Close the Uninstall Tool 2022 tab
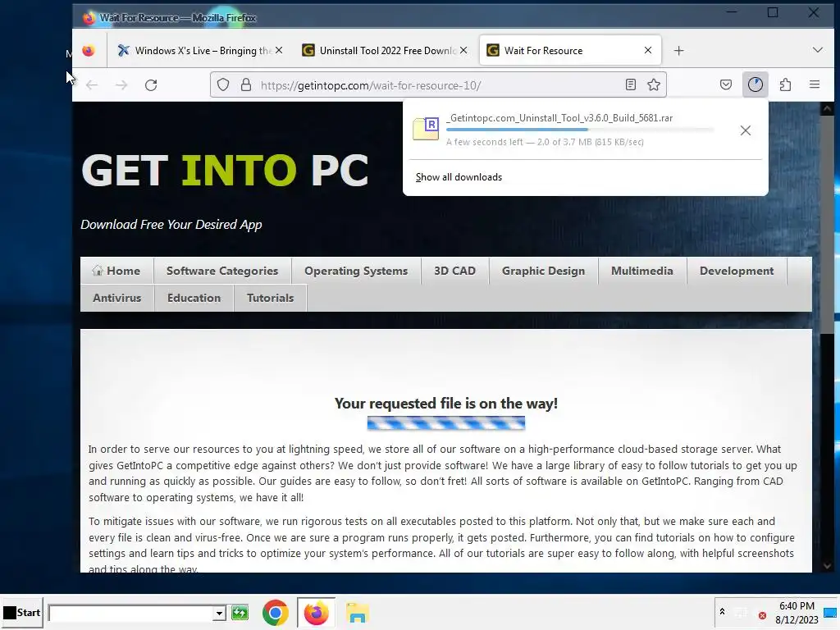This screenshot has height=630, width=840. coord(463,50)
